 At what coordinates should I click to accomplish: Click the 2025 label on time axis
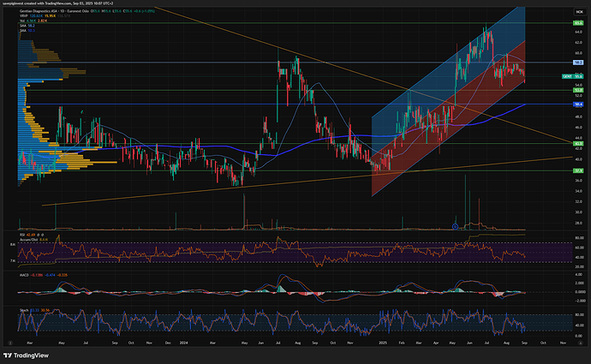(383, 343)
